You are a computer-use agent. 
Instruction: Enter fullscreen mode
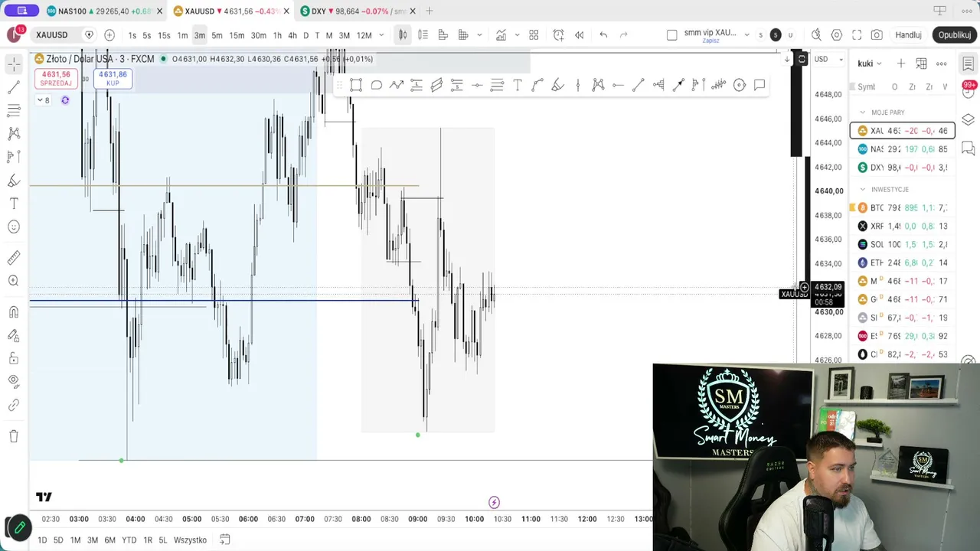point(857,35)
